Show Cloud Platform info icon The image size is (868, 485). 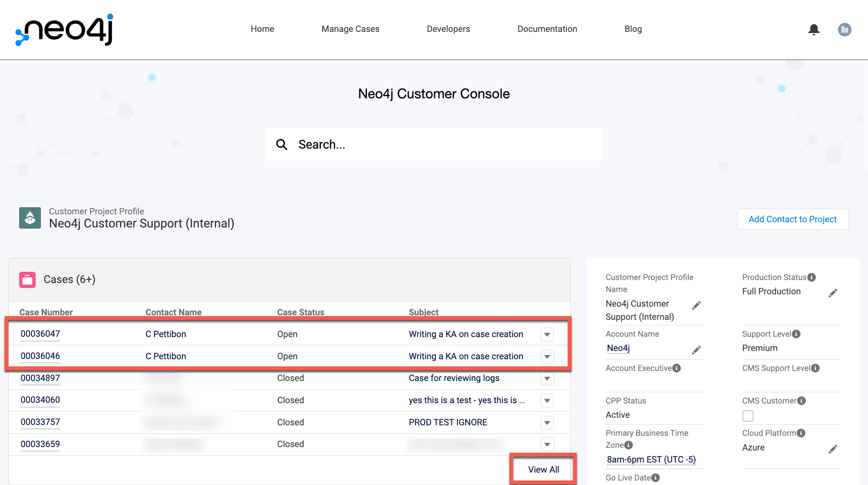(x=801, y=433)
